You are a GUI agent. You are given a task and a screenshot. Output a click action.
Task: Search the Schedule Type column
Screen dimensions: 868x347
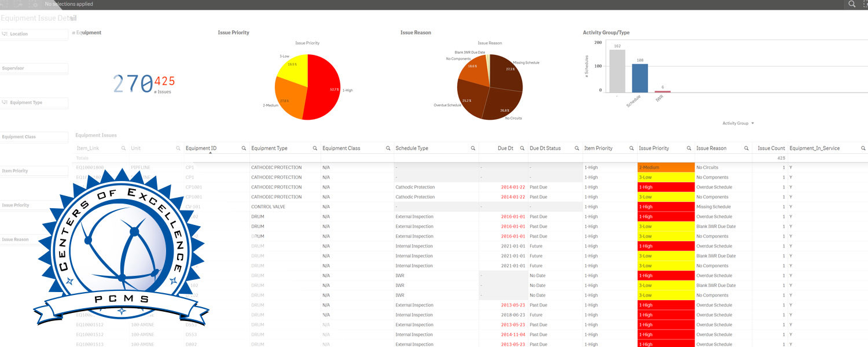pos(473,149)
